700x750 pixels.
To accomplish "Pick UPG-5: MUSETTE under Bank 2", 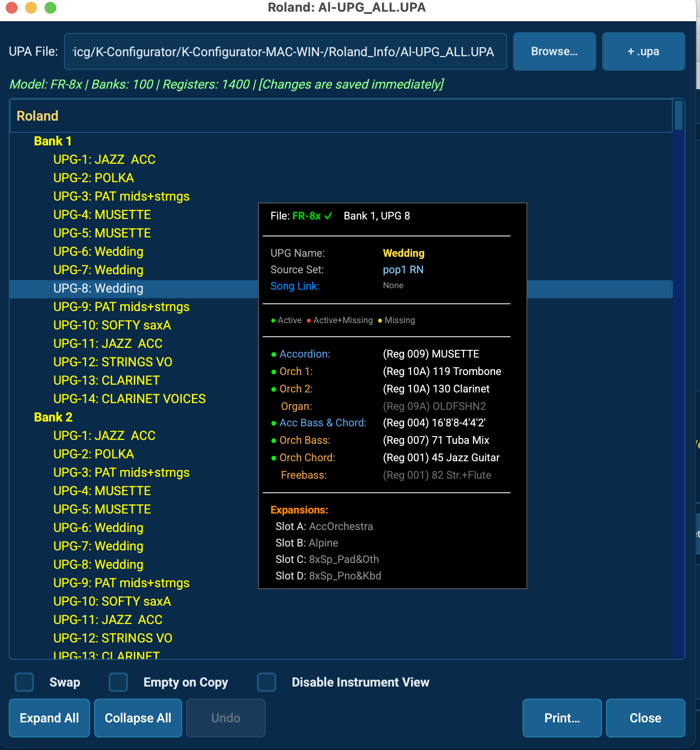I will click(102, 509).
